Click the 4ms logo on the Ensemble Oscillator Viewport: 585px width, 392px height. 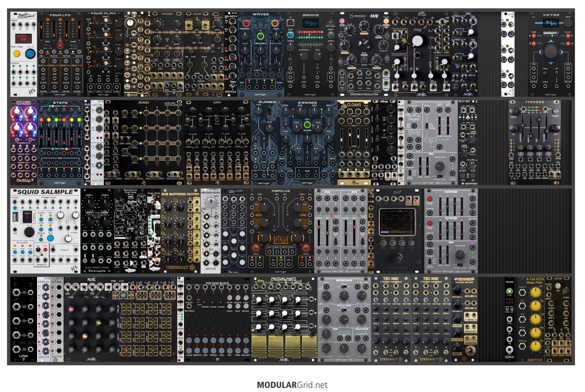374,15
